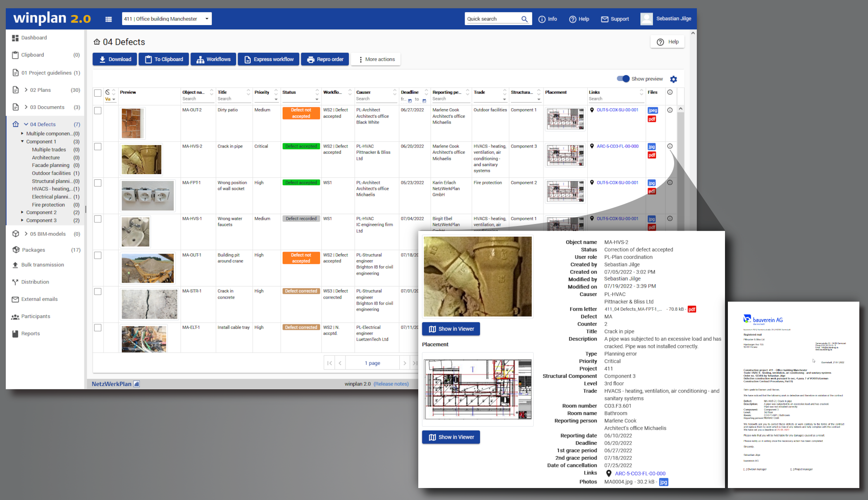Viewport: 868px width, 500px height.
Task: Open the pdf file icon in the Crack in pipe row
Action: (652, 155)
